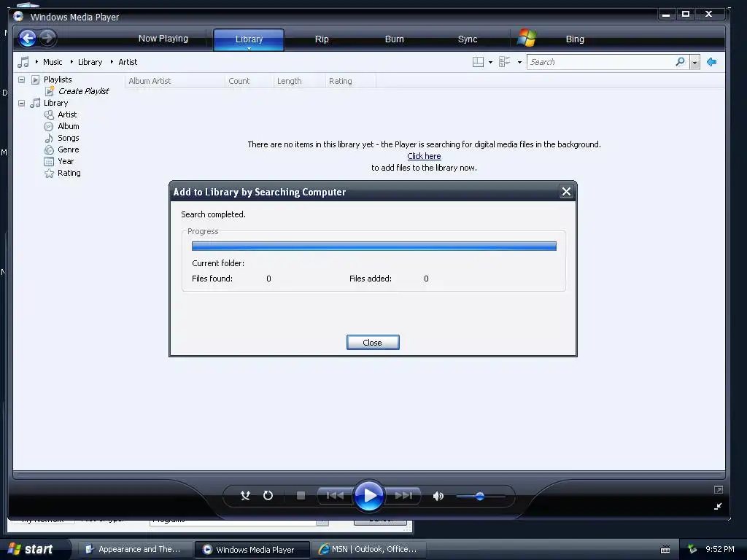Click the view full screen icon
This screenshot has width=747, height=560.
(719, 489)
